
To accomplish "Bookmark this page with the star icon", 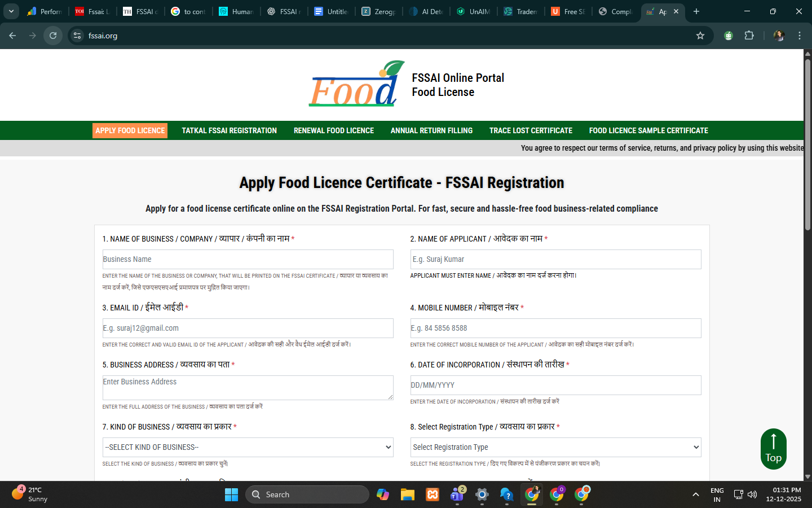I will tap(700, 36).
